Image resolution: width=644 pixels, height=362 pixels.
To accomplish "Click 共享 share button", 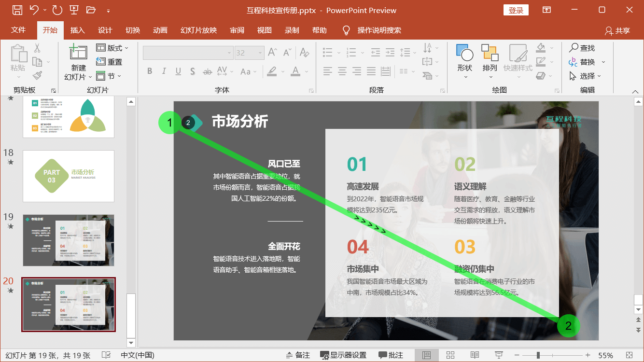I will [x=617, y=30].
